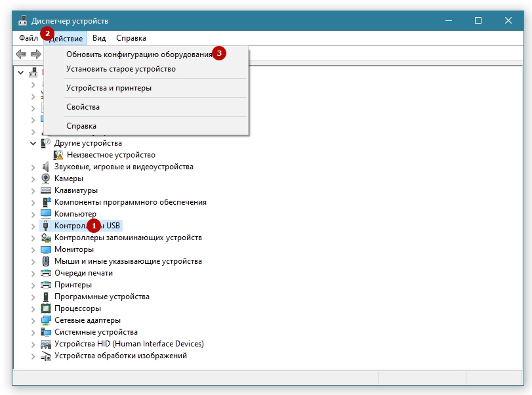Choose Свойства from Действие menu
The width and height of the screenshot is (532, 395).
coord(146,107)
